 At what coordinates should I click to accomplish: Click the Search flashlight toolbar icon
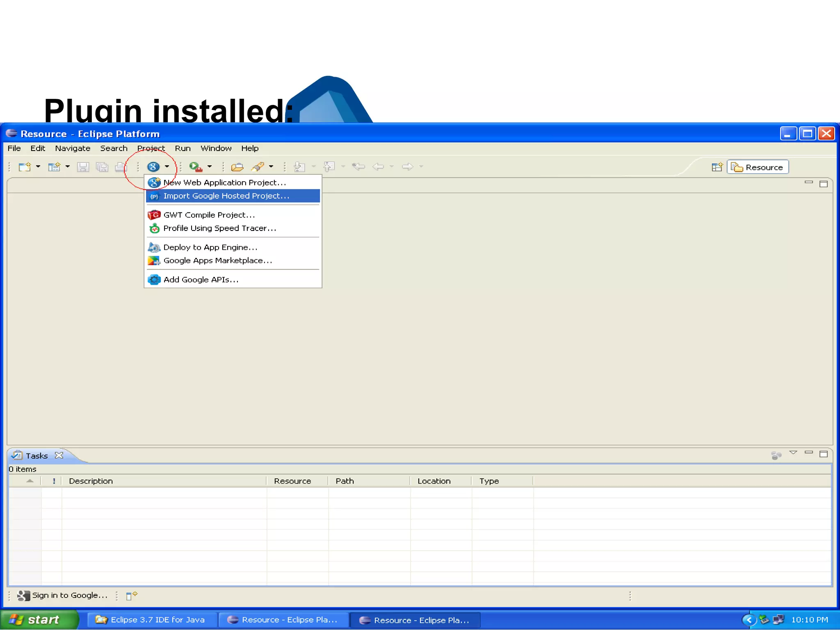point(258,167)
